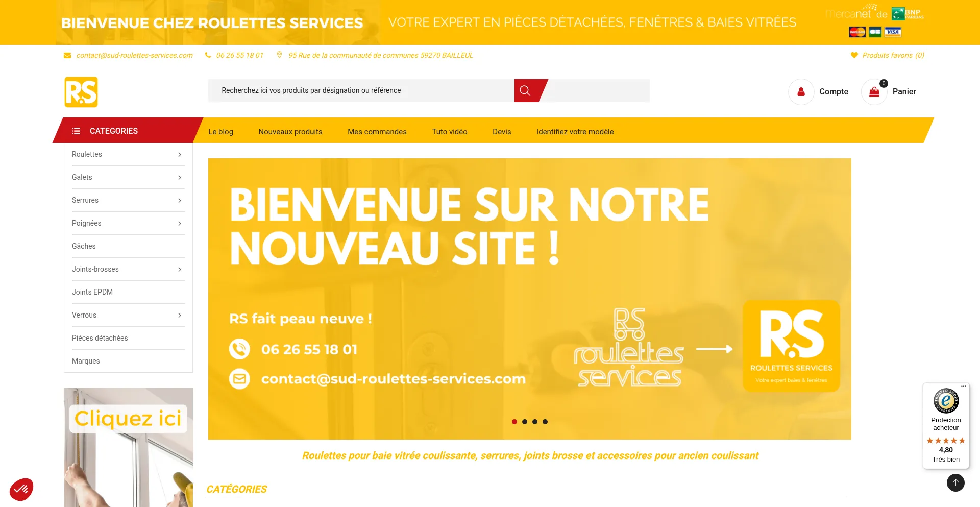Click the Bienvenue sur notre nouveau site banner

tap(530, 299)
